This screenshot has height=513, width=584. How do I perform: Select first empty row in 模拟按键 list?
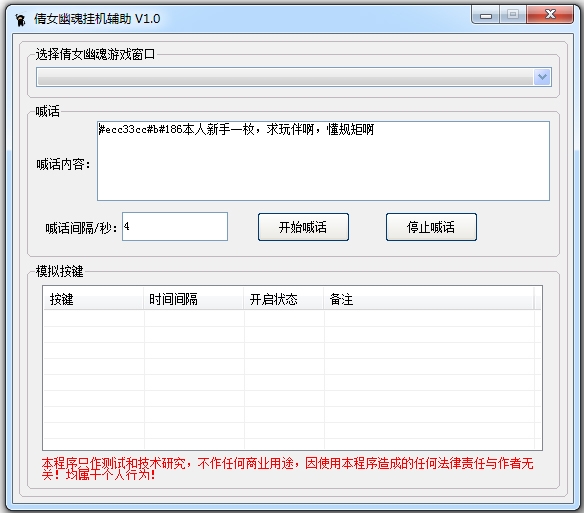tap(289, 319)
